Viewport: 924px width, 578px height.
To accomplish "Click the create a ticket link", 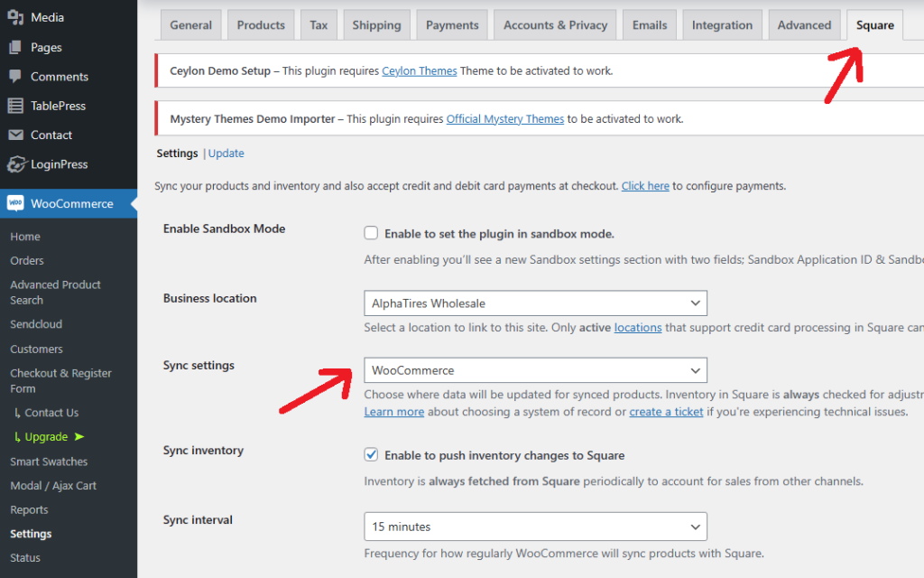I will click(666, 412).
